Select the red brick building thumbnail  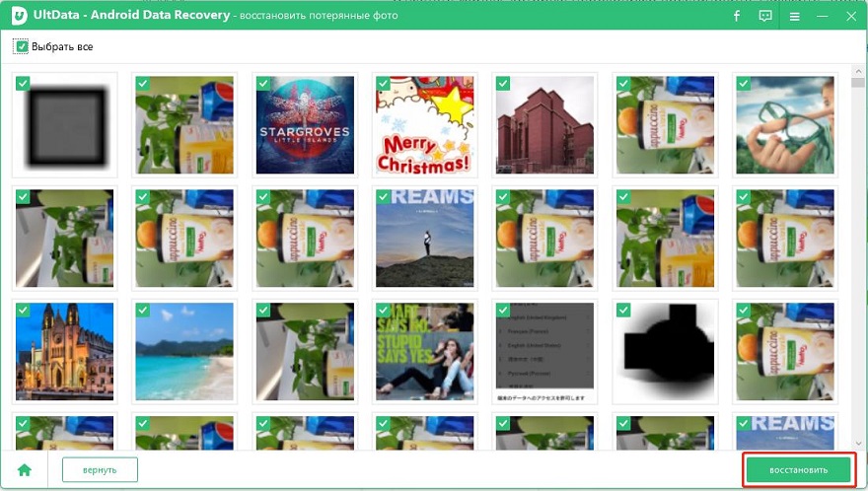click(x=544, y=125)
